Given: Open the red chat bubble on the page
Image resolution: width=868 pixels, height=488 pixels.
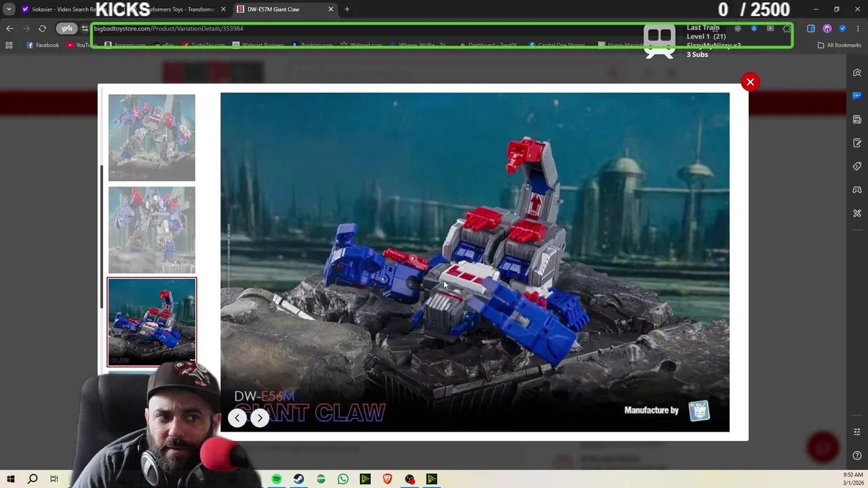Looking at the screenshot, I should (823, 447).
